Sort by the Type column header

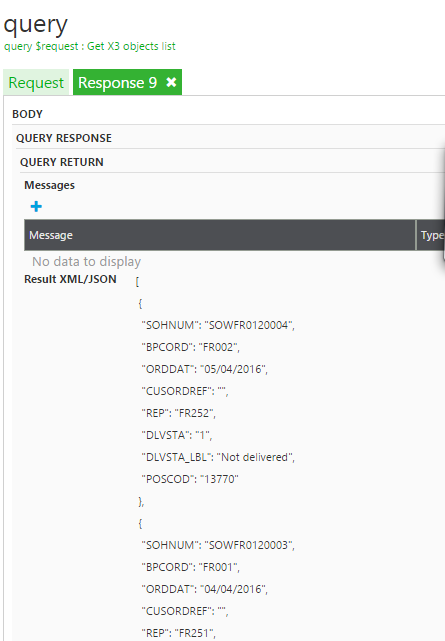[x=432, y=235]
